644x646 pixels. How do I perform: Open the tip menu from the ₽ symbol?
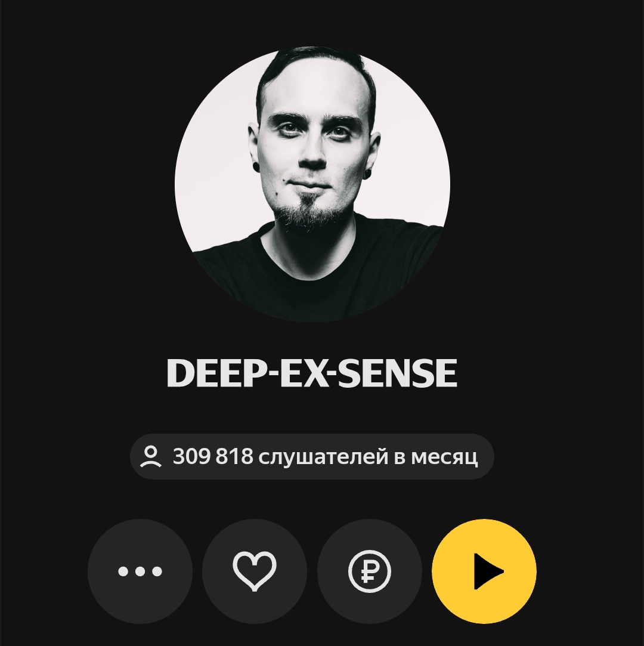click(369, 571)
